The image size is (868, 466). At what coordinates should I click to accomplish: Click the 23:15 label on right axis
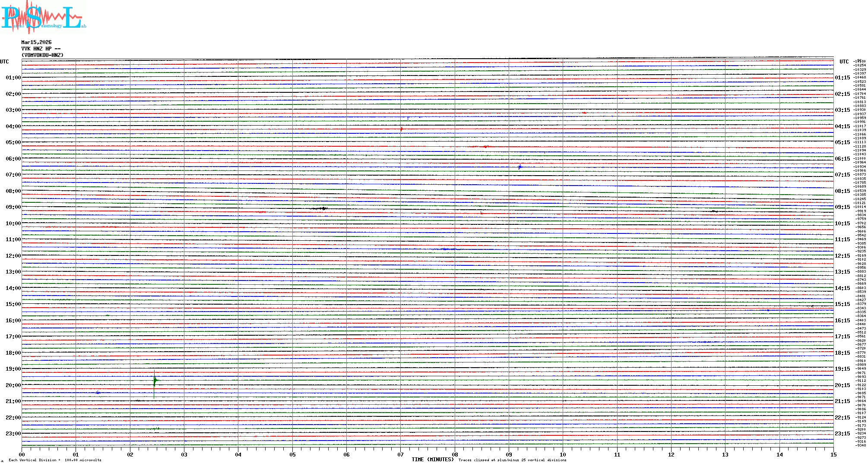pyautogui.click(x=842, y=434)
